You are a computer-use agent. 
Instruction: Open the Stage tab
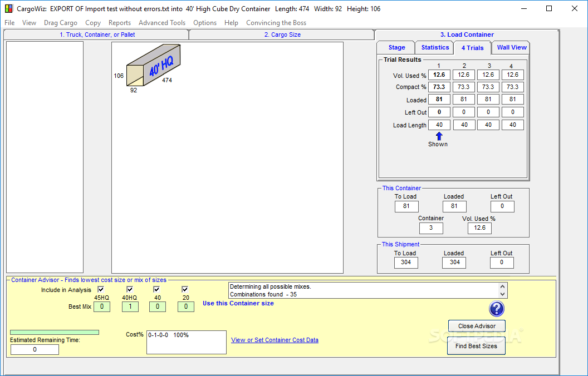coord(396,48)
